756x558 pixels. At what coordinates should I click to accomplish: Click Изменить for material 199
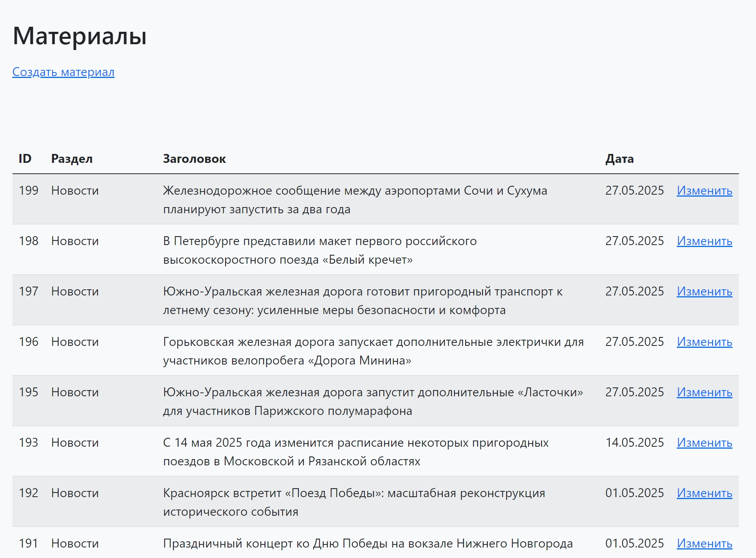[x=704, y=190]
